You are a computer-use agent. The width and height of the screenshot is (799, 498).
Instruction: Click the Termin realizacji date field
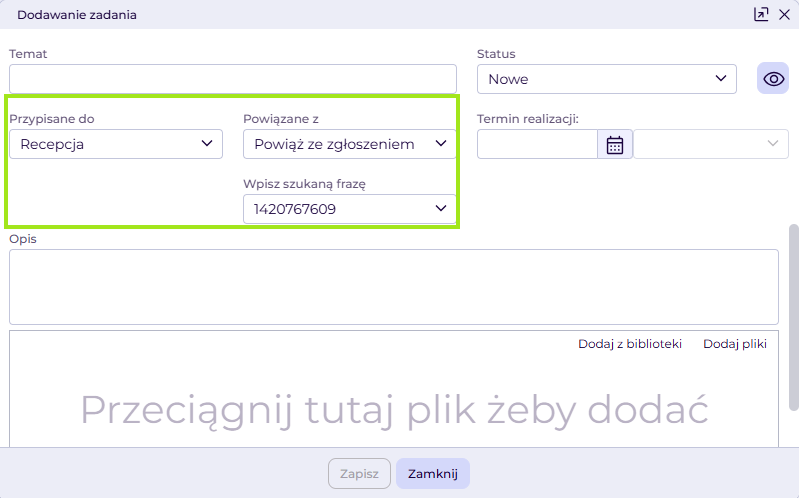[538, 144]
